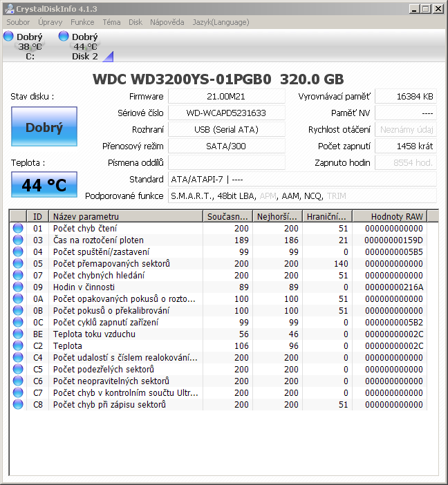Click the current value 106 in Teplota row

click(x=241, y=346)
